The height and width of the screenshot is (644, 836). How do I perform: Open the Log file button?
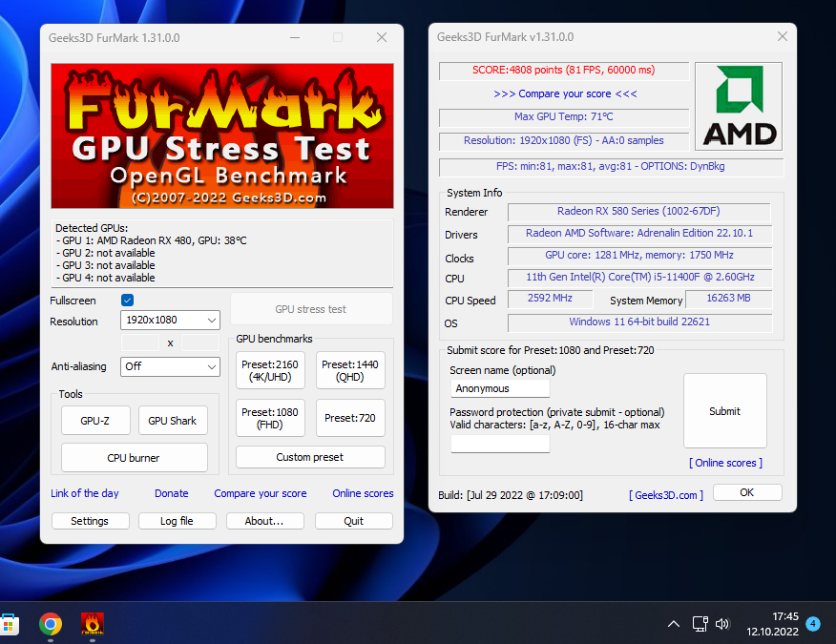177,521
